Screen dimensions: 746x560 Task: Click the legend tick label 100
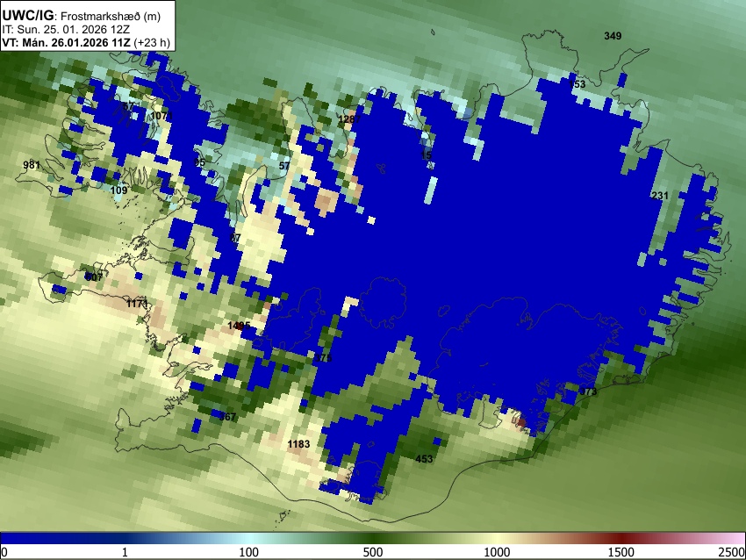tap(249, 552)
